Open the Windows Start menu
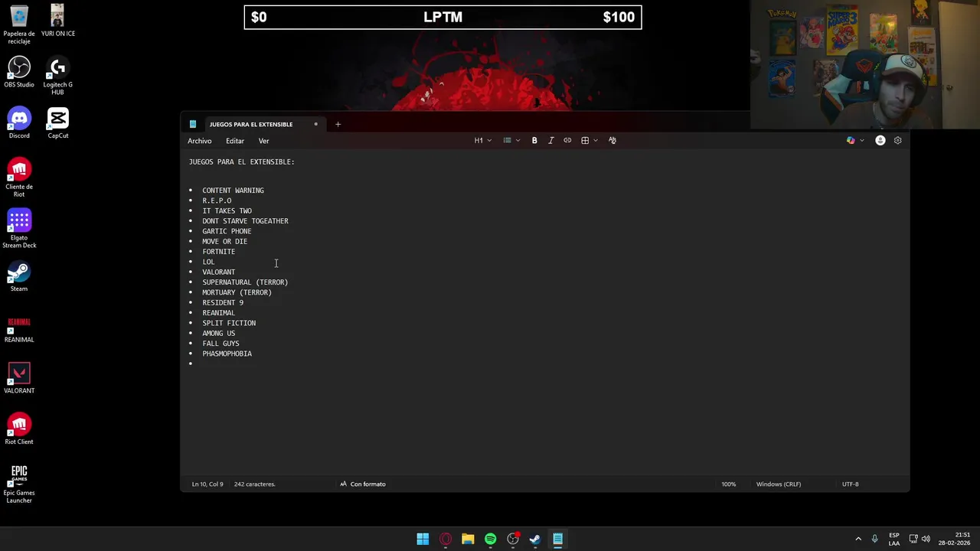Screen dimensions: 980x551 click(x=423, y=539)
